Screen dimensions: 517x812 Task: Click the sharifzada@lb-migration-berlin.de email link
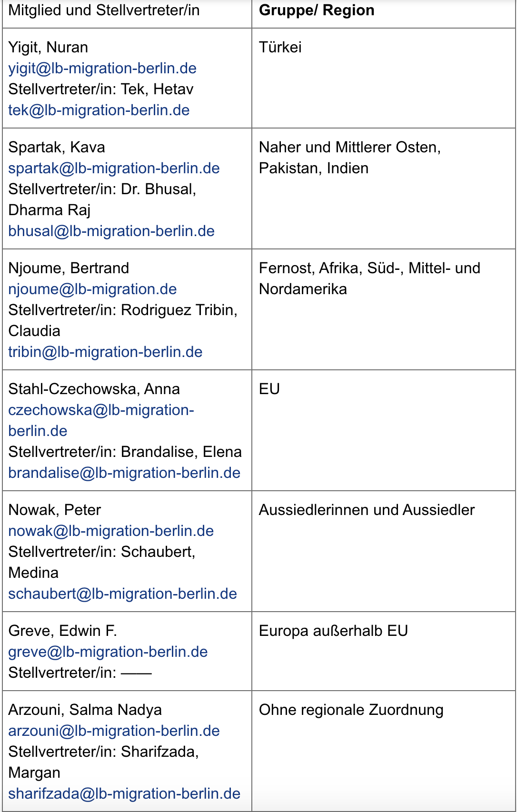pos(124,794)
